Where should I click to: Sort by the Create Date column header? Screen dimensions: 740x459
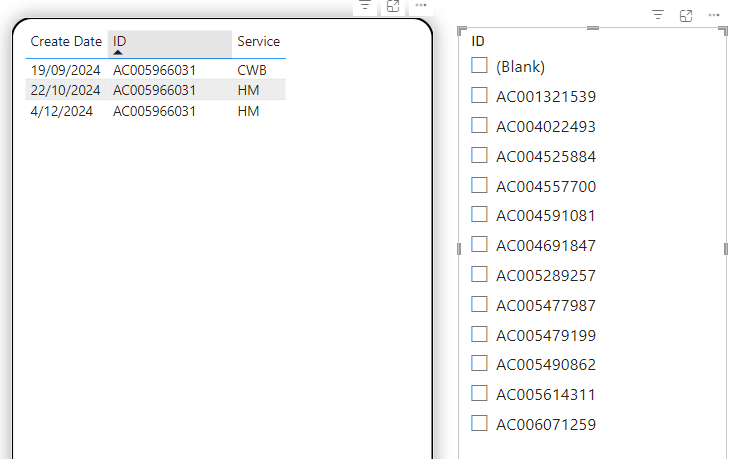point(66,42)
